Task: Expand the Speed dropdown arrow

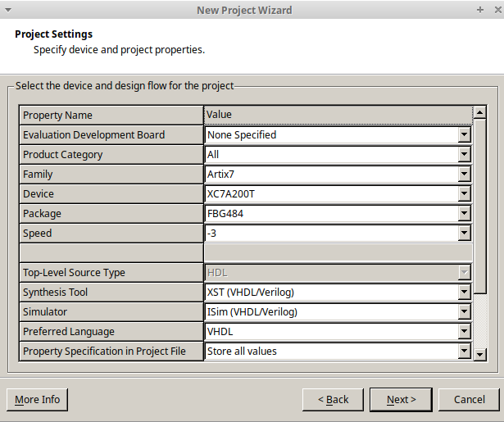Action: 464,234
